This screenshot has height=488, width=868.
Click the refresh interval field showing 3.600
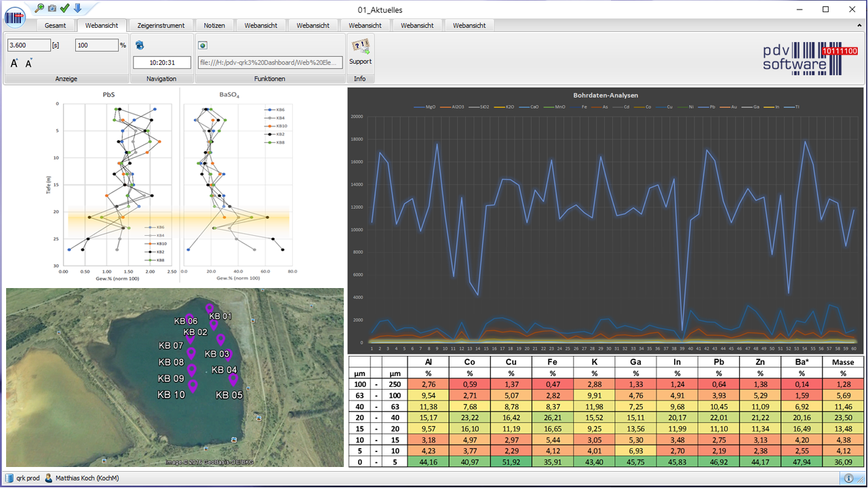pyautogui.click(x=28, y=45)
